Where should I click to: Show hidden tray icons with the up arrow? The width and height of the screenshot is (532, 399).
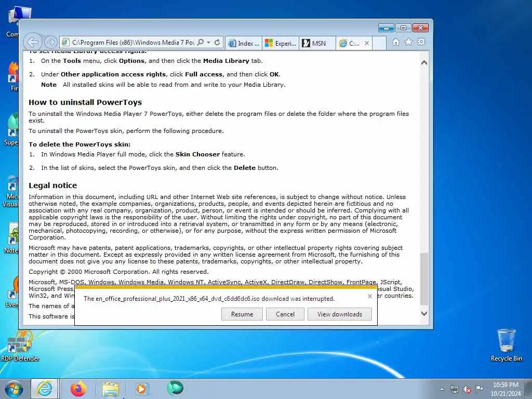coord(442,389)
